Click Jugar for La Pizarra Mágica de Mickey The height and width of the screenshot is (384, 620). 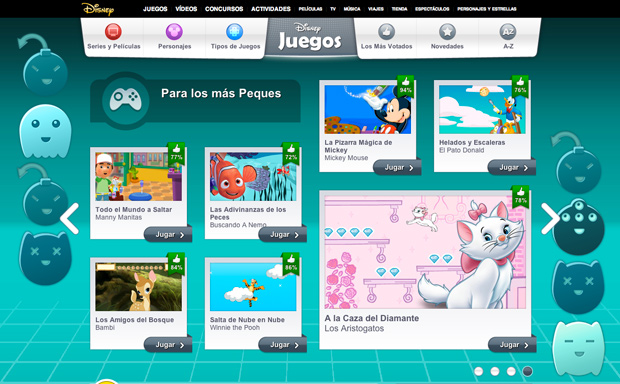[x=397, y=168]
